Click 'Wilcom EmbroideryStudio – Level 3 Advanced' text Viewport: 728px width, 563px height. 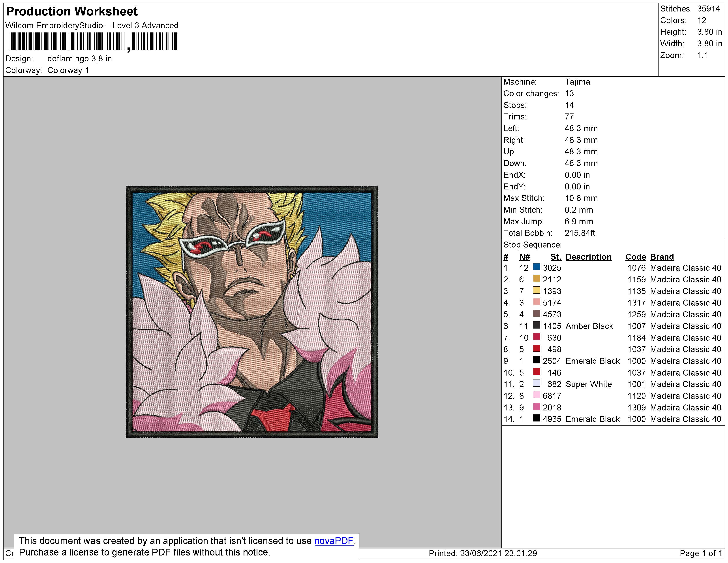click(92, 25)
